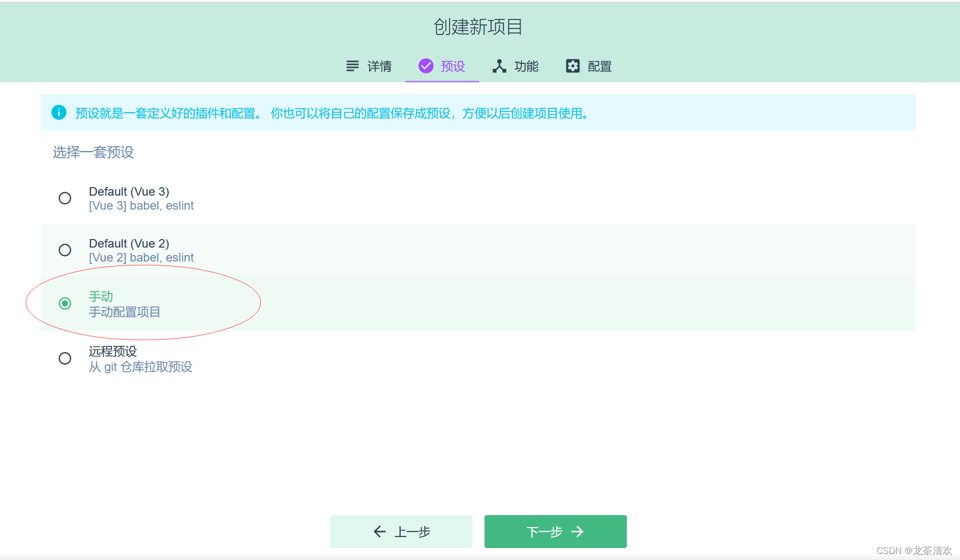960x560 pixels.
Task: Click the branch icon beside 功能 tab
Action: [x=499, y=66]
